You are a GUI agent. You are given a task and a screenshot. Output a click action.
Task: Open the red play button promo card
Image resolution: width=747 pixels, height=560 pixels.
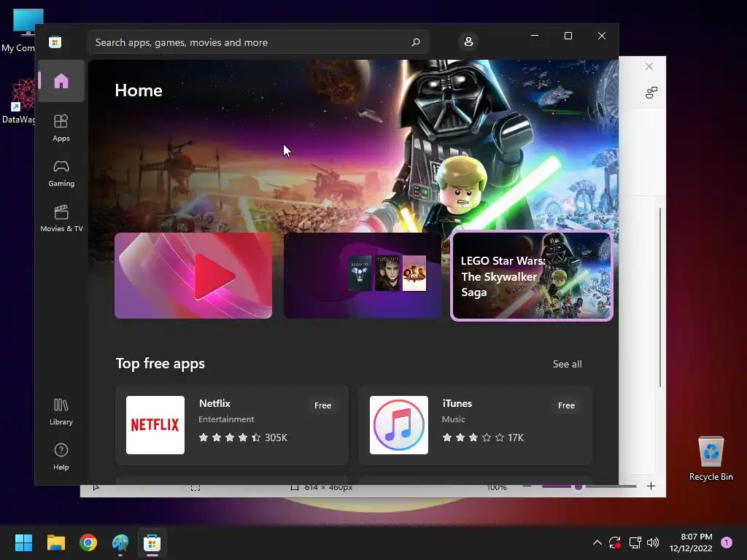coord(193,275)
